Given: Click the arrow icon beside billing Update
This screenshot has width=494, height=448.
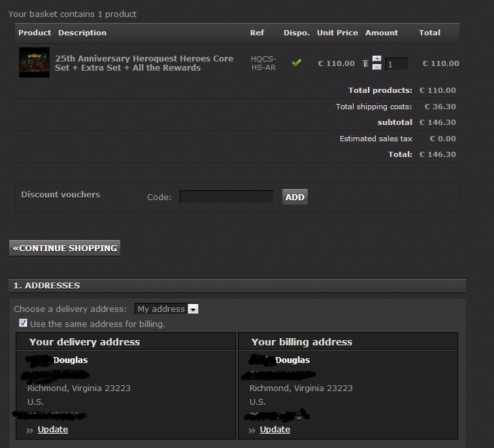Looking at the screenshot, I should [252, 430].
